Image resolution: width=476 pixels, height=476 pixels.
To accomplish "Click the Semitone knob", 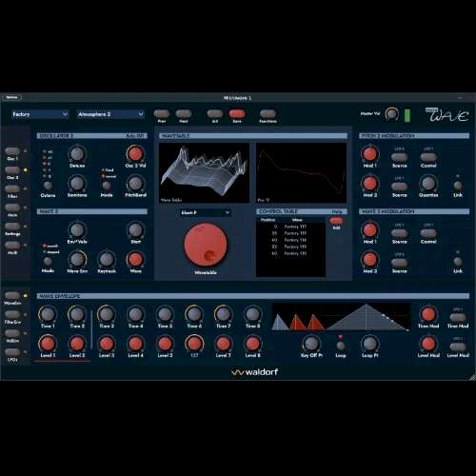I will (77, 184).
